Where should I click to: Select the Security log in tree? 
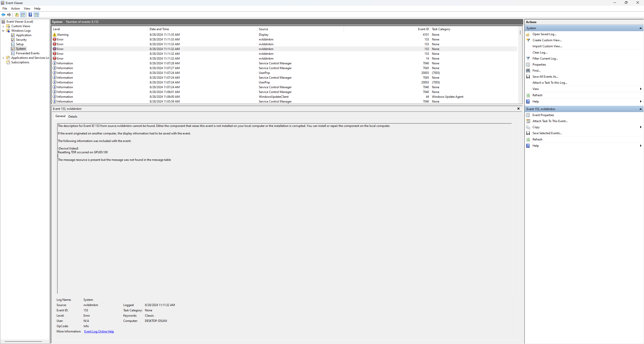[21, 40]
